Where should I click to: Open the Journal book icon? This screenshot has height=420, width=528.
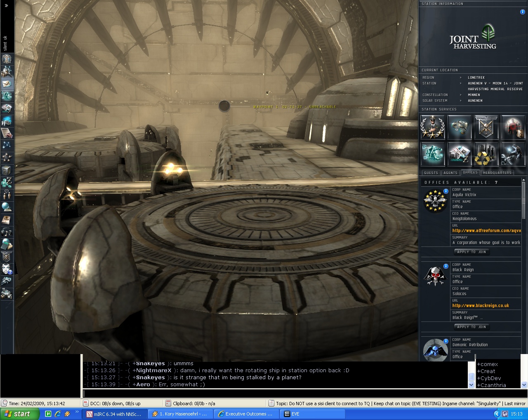[x=7, y=219]
